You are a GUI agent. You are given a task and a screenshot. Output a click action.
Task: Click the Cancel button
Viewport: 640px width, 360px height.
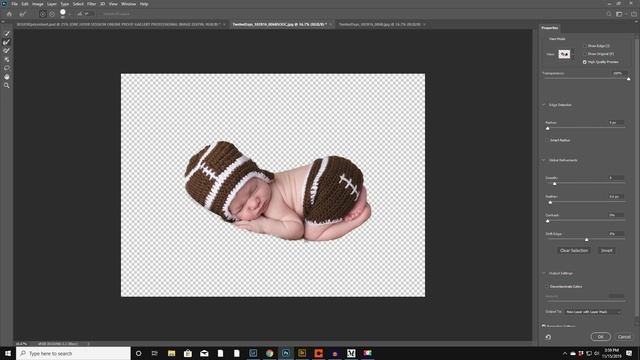click(624, 337)
